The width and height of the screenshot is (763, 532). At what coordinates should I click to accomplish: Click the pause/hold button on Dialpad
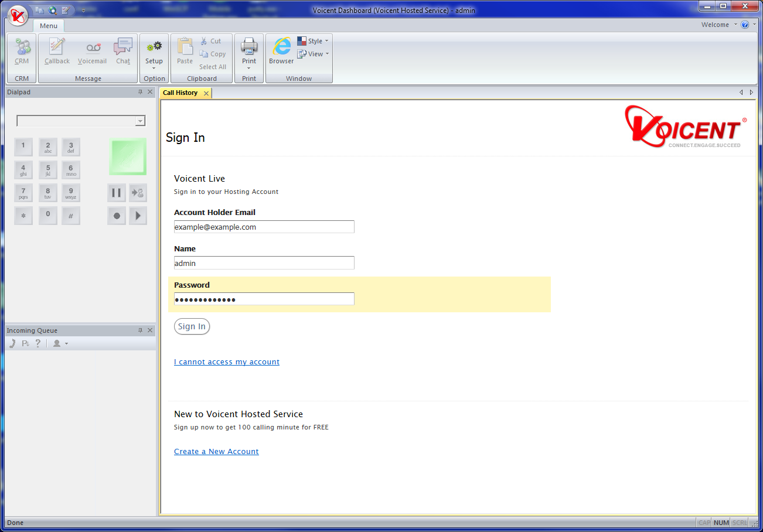116,193
